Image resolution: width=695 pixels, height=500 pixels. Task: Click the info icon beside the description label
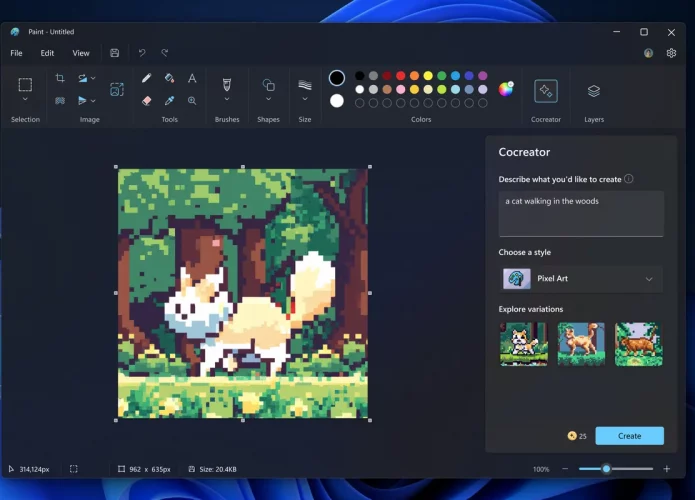629,179
